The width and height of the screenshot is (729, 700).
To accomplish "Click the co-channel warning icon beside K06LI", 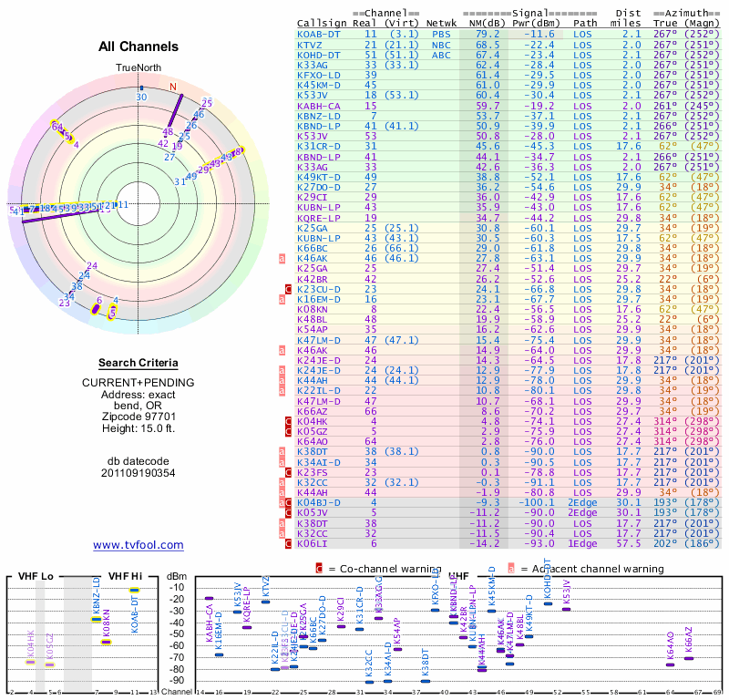I will (288, 544).
